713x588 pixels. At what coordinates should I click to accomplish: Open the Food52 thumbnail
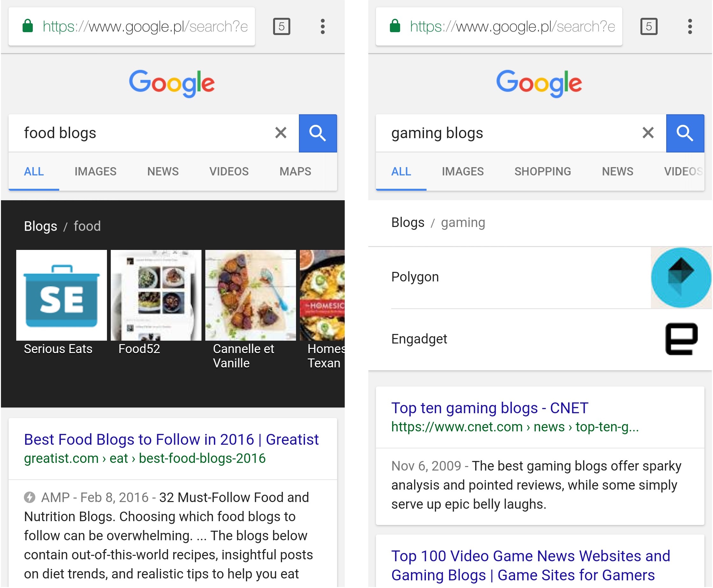point(156,295)
